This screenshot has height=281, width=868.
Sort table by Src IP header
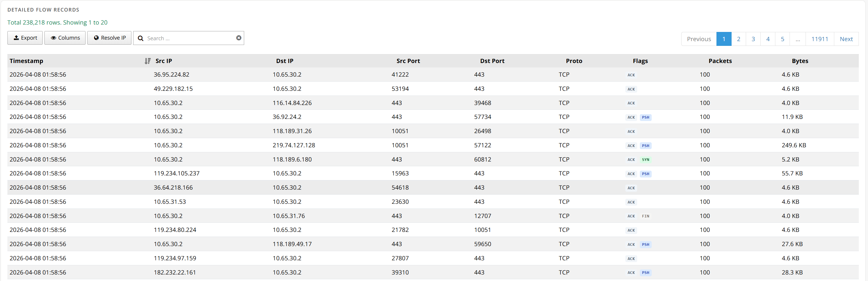[164, 61]
